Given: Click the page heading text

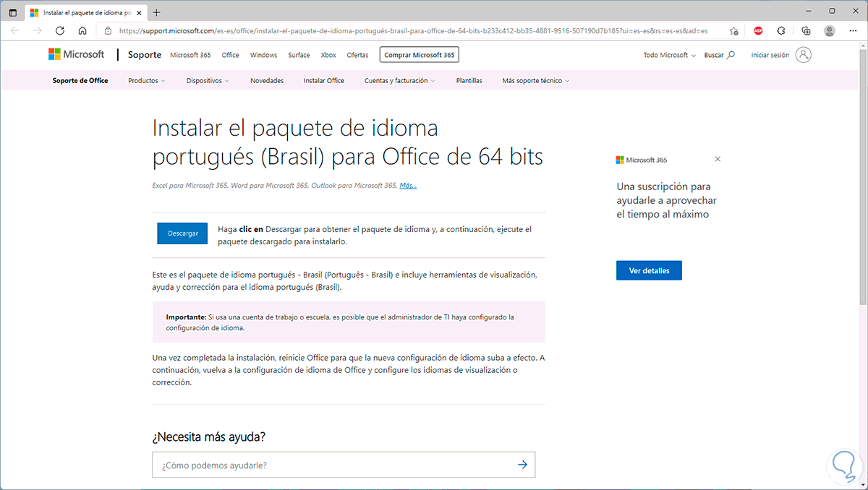Looking at the screenshot, I should [348, 142].
